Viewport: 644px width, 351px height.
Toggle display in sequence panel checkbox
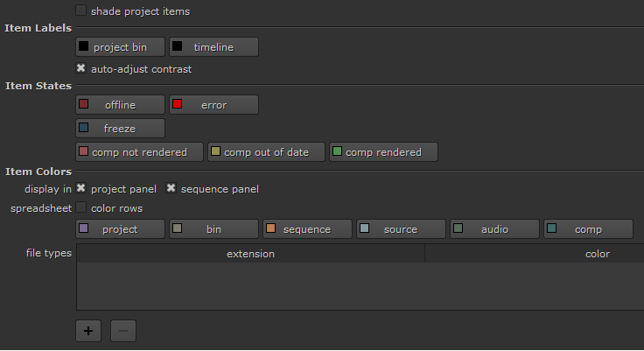coord(171,188)
